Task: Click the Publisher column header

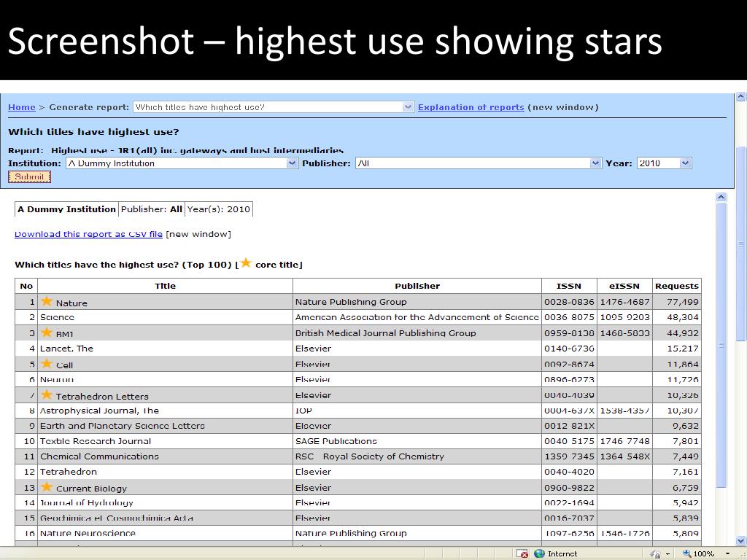Action: click(x=417, y=286)
